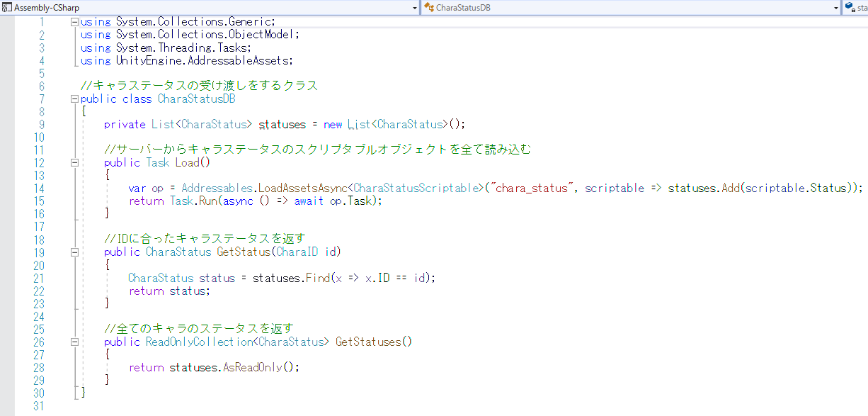Click the CharaID parameter type
This screenshot has height=416, width=868.
coord(299,252)
